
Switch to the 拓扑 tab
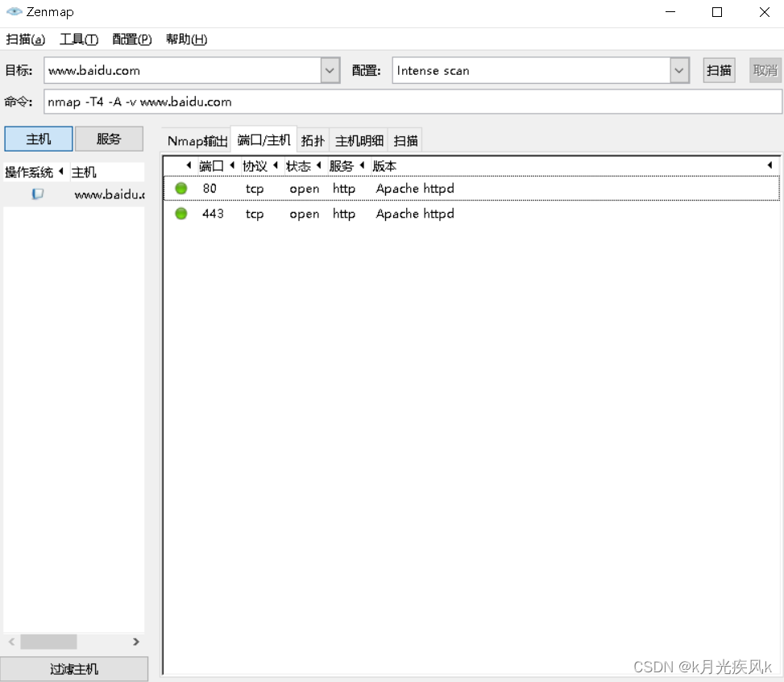(313, 140)
